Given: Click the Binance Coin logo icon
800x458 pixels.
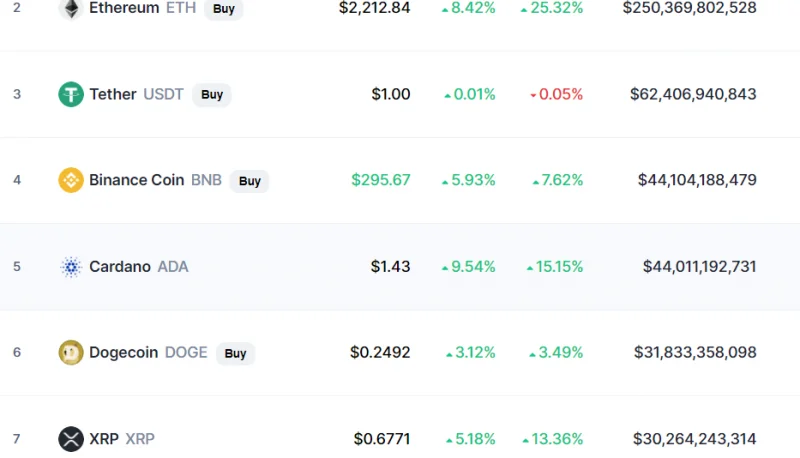Looking at the screenshot, I should (x=71, y=180).
